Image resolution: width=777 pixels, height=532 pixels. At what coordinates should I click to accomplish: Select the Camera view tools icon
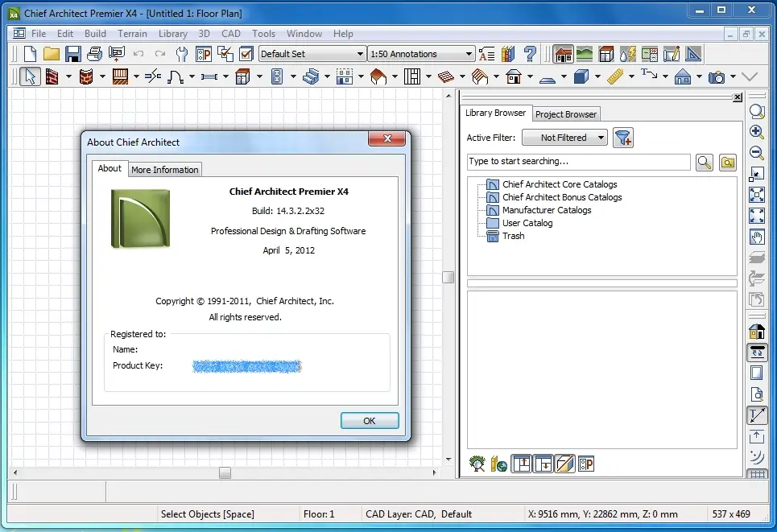pyautogui.click(x=717, y=76)
